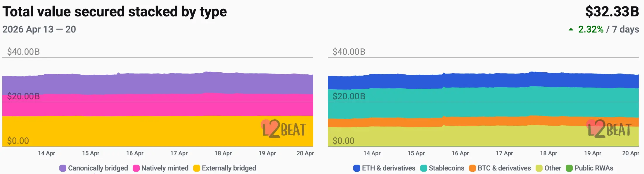Click the teal Stablecoins legend swatch
The image size is (644, 174).
click(423, 168)
